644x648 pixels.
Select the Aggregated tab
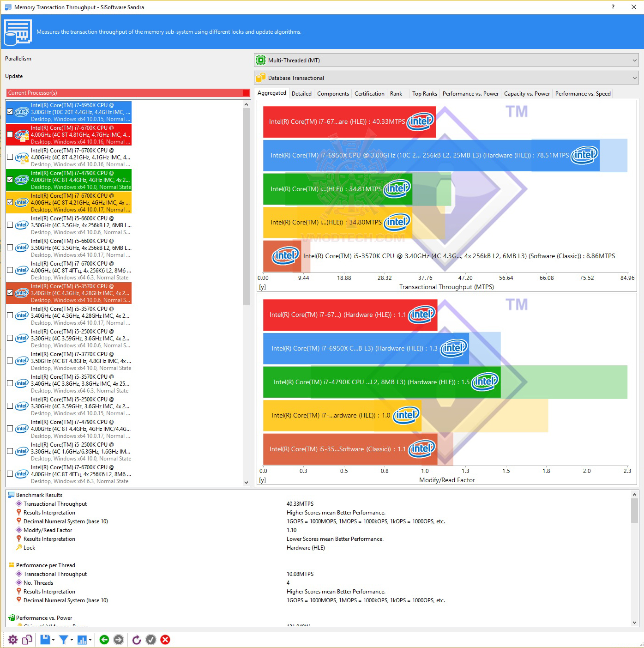272,93
